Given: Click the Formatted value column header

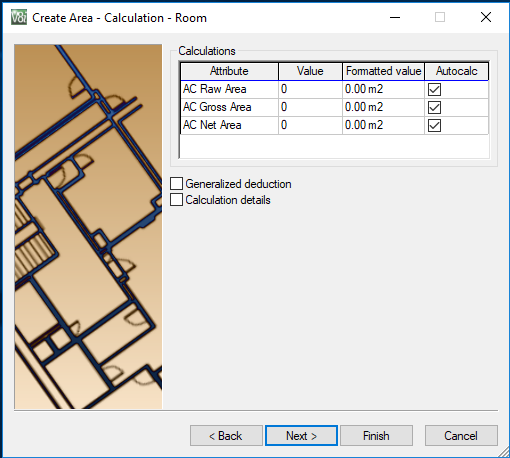Looking at the screenshot, I should tap(384, 71).
